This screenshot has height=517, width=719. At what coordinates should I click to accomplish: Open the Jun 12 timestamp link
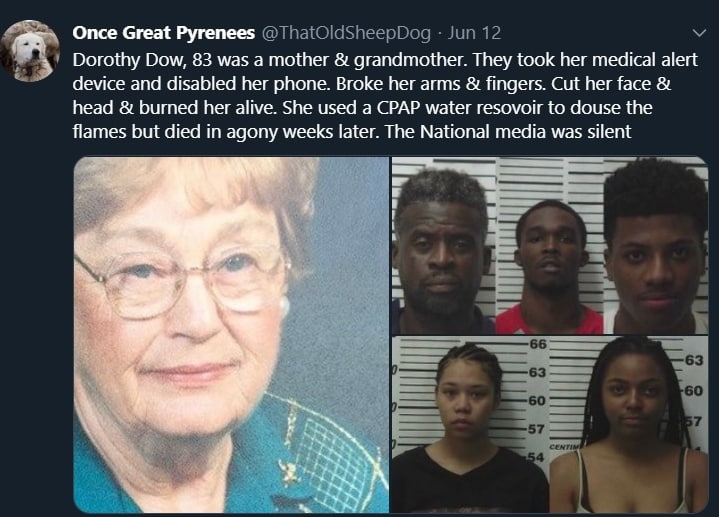474,33
